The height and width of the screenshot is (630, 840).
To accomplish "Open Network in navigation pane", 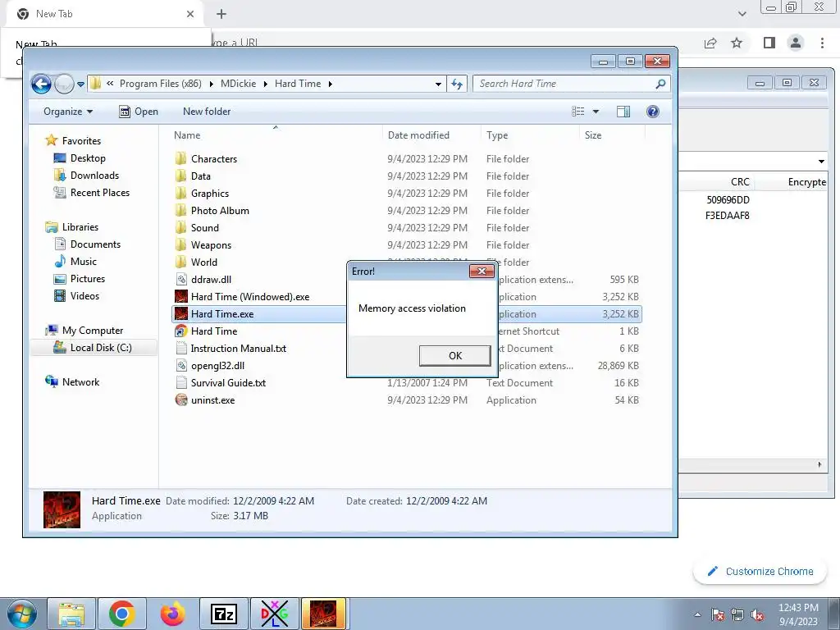I will [x=80, y=382].
